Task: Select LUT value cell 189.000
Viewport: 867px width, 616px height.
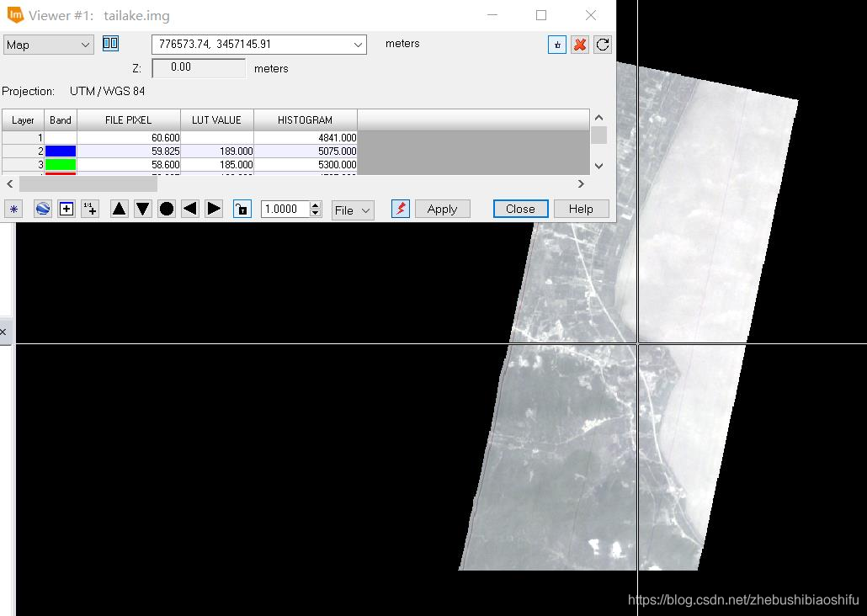Action: [217, 151]
